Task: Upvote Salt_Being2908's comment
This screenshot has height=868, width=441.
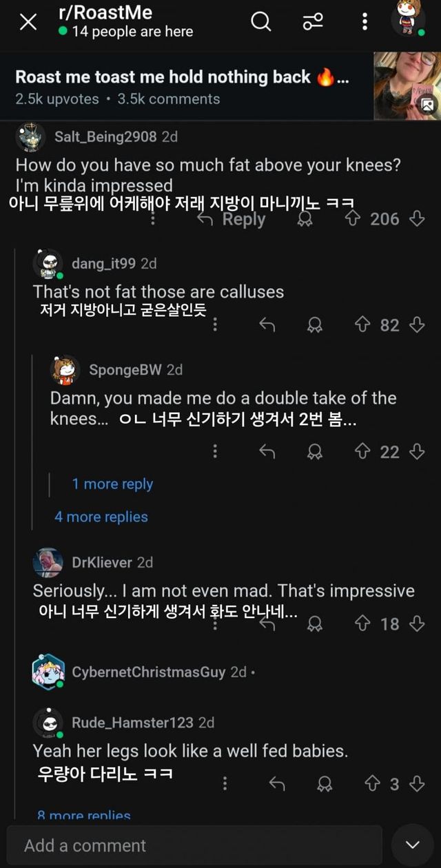Action: coord(352,218)
